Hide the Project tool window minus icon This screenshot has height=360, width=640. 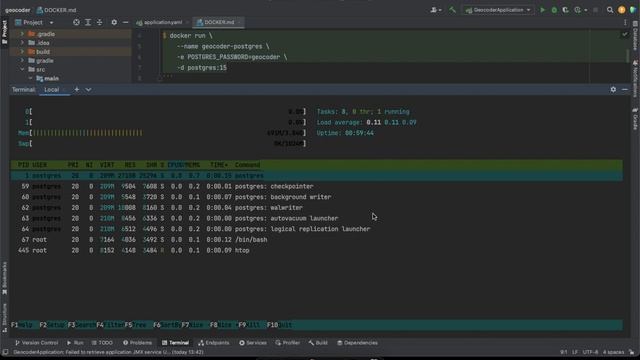point(125,22)
